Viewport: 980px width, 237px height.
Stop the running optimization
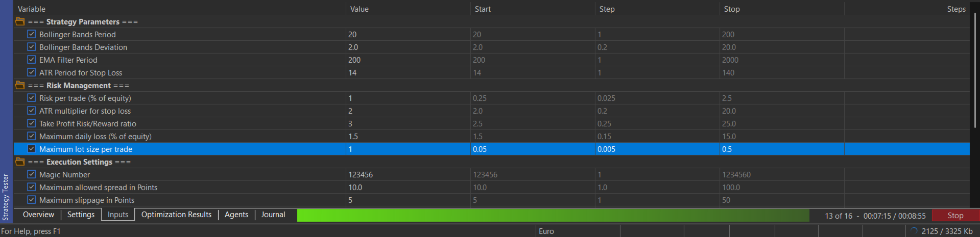pyautogui.click(x=955, y=215)
